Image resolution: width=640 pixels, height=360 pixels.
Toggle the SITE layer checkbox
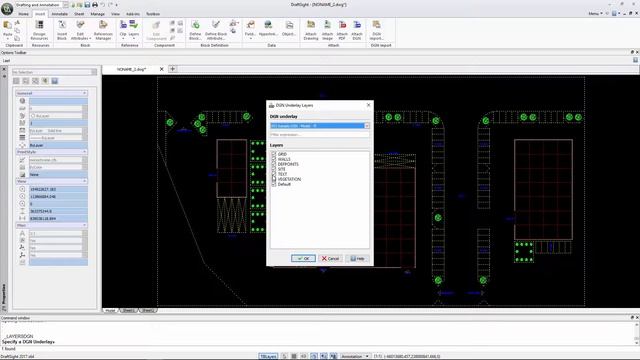[x=274, y=169]
